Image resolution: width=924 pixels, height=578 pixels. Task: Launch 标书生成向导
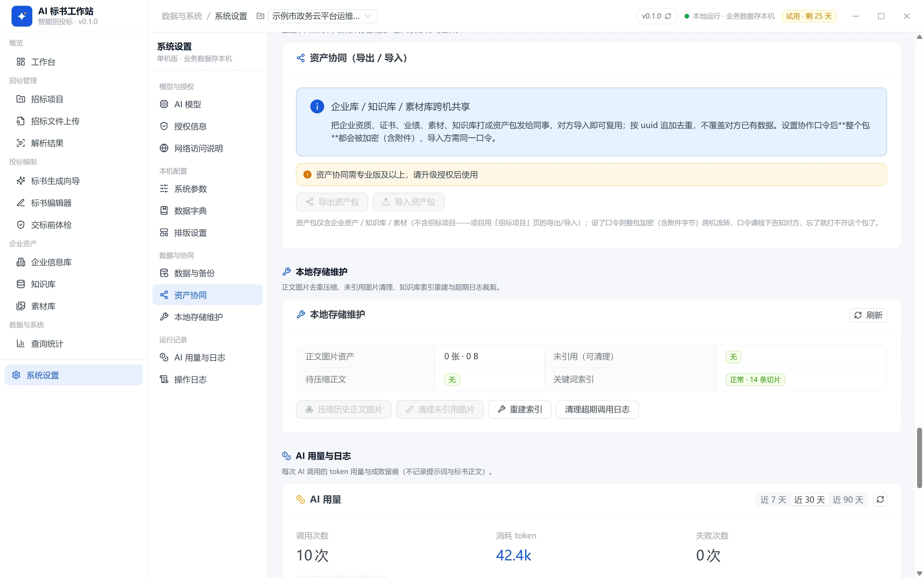click(74, 181)
